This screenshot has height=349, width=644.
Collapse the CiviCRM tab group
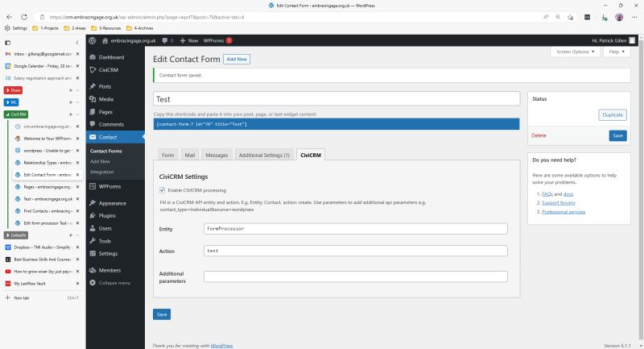tap(16, 114)
